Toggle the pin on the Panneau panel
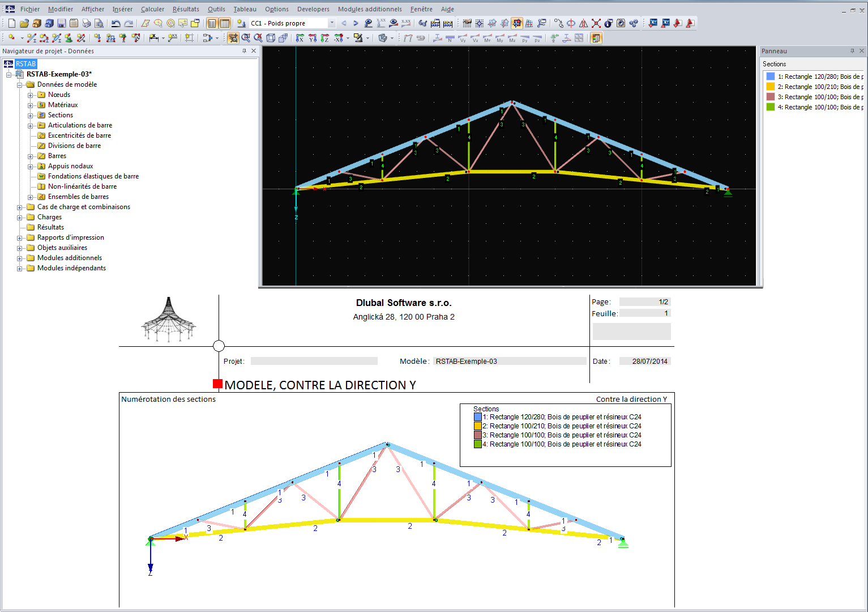Screen dimensions: 868x612 click(x=852, y=51)
